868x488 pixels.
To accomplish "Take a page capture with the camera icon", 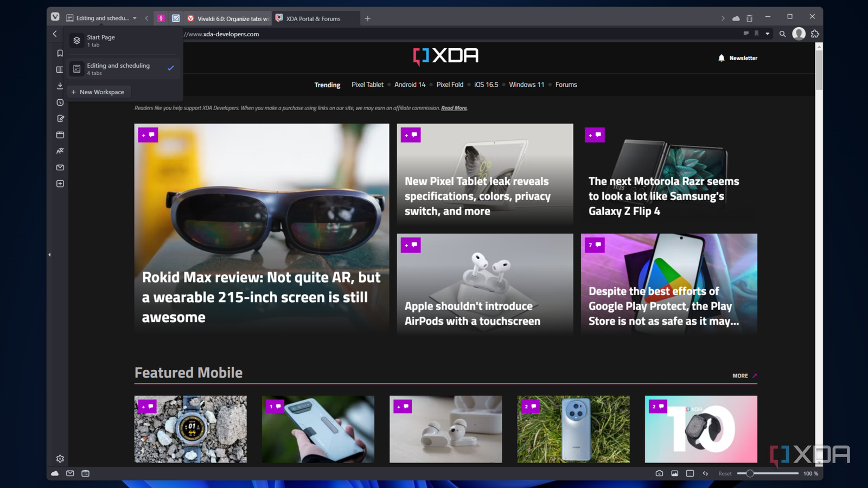I will pyautogui.click(x=659, y=473).
